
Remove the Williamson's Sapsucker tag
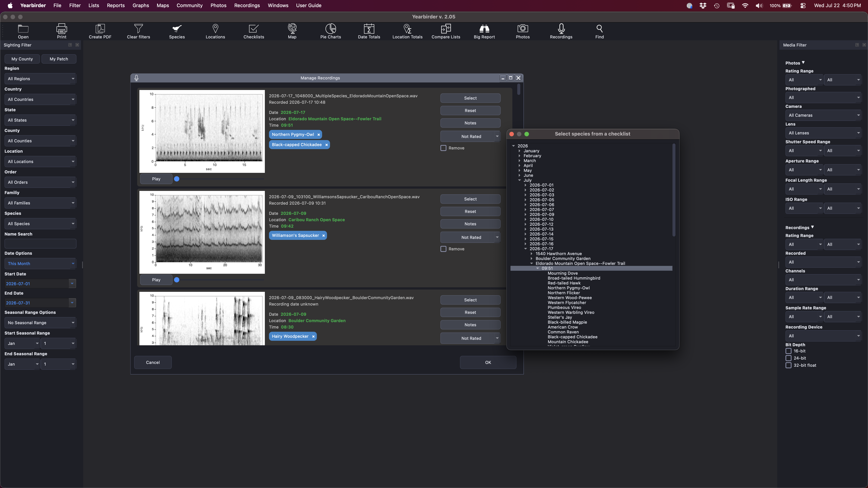coord(323,236)
